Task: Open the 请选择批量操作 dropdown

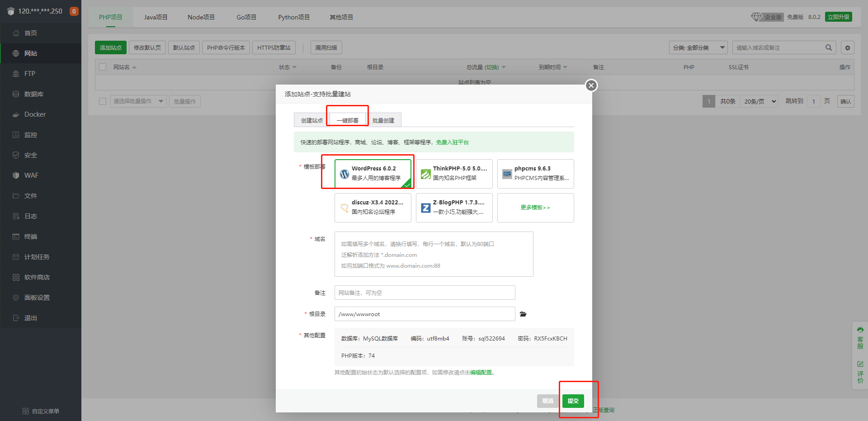Action: pyautogui.click(x=138, y=101)
